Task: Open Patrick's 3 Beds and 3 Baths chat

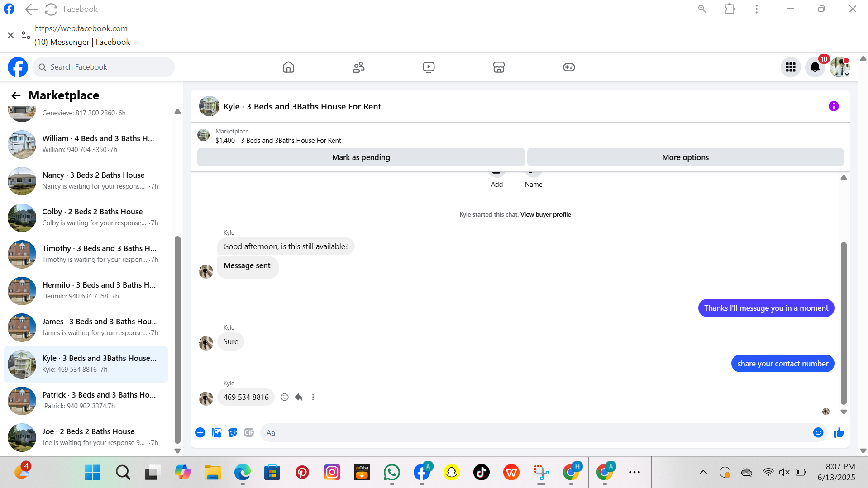Action: pyautogui.click(x=86, y=401)
